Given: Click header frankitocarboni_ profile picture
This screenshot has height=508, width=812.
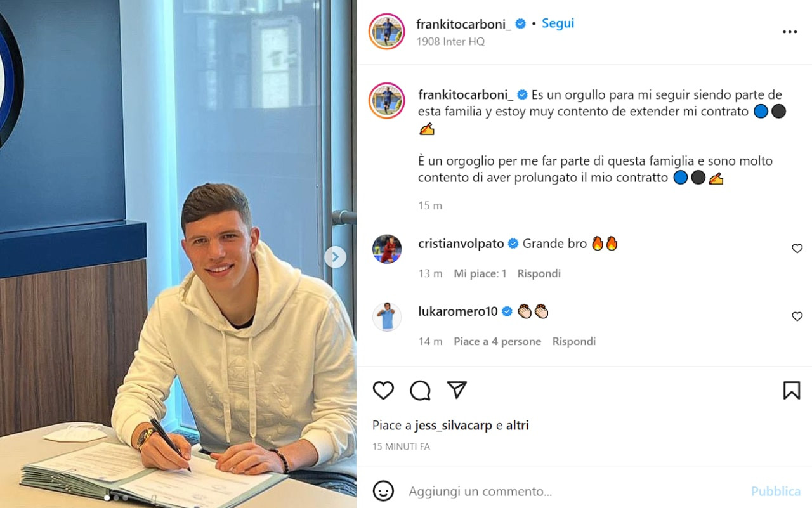Looking at the screenshot, I should [x=387, y=31].
